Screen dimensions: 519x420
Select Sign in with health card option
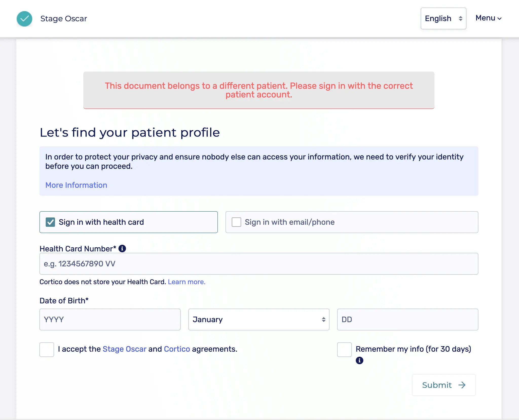click(50, 222)
